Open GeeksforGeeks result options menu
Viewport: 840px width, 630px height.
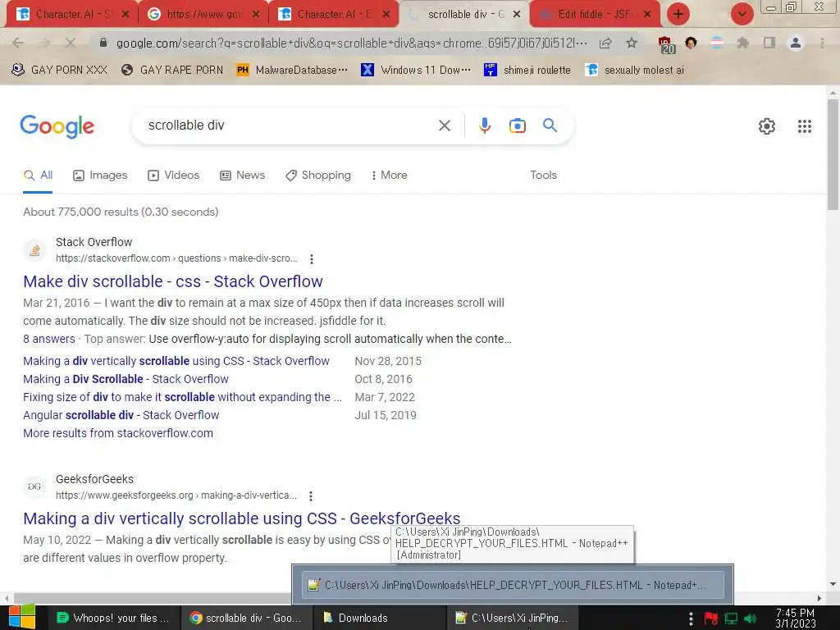[311, 496]
